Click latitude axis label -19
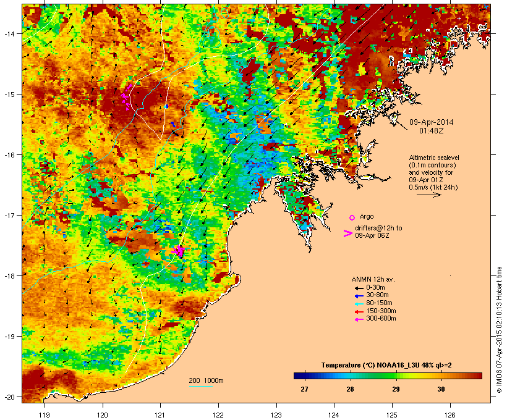This screenshot has width=507, height=420. (9, 337)
